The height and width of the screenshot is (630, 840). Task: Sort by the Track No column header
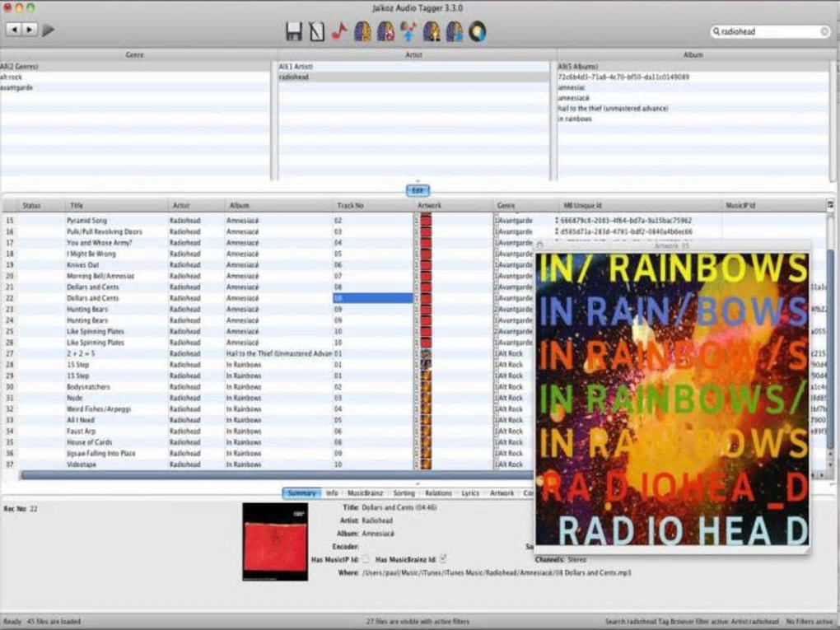click(x=372, y=205)
